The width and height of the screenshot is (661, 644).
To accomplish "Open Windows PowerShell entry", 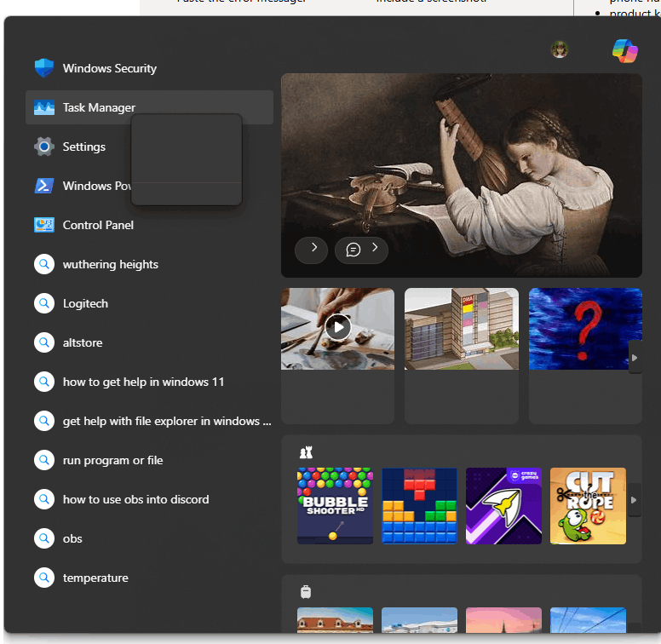I will coord(149,186).
